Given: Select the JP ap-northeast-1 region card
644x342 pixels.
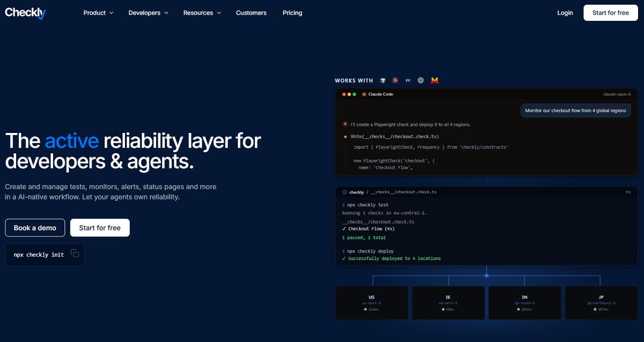Looking at the screenshot, I should pos(601,303).
